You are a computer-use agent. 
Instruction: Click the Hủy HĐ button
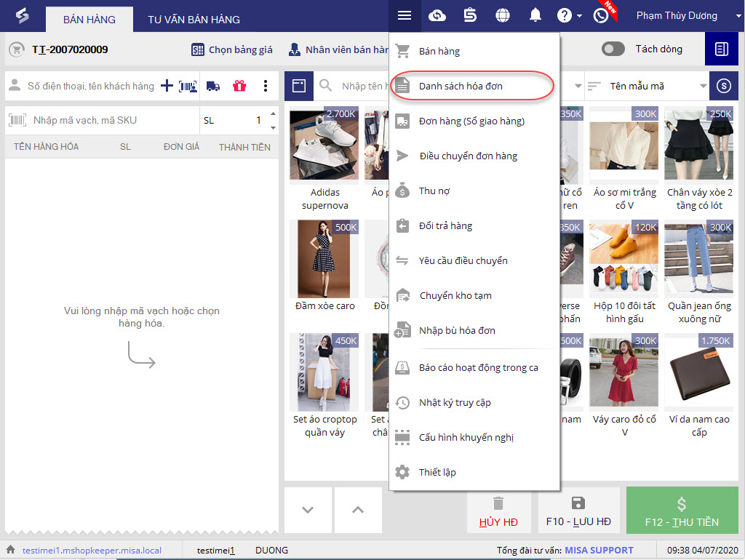pyautogui.click(x=498, y=512)
